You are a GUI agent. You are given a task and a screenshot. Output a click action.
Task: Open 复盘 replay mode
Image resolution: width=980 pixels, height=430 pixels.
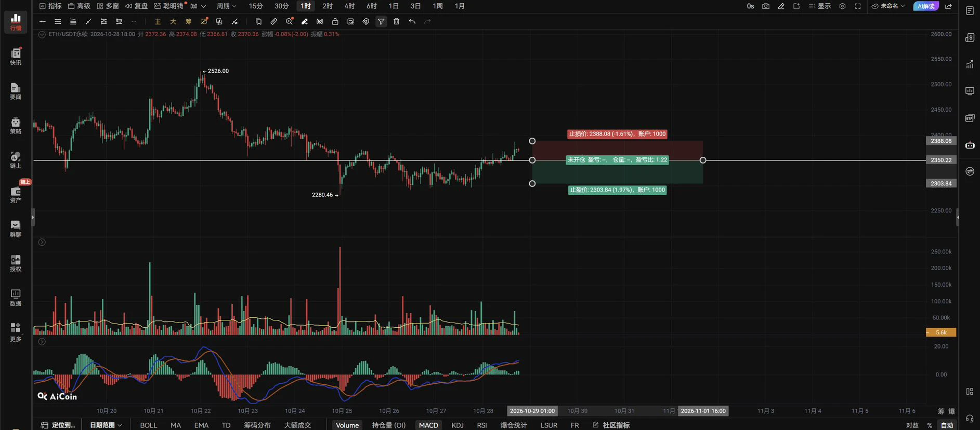click(136, 6)
